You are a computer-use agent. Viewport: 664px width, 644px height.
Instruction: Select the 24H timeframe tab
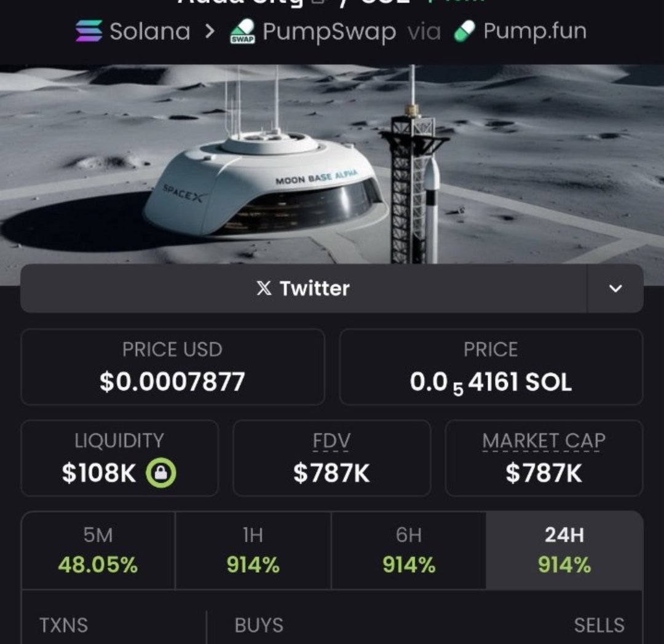click(564, 550)
